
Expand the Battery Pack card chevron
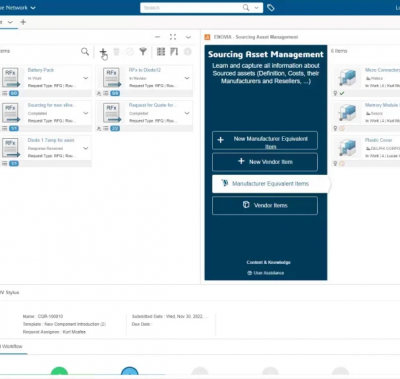pyautogui.click(x=86, y=78)
